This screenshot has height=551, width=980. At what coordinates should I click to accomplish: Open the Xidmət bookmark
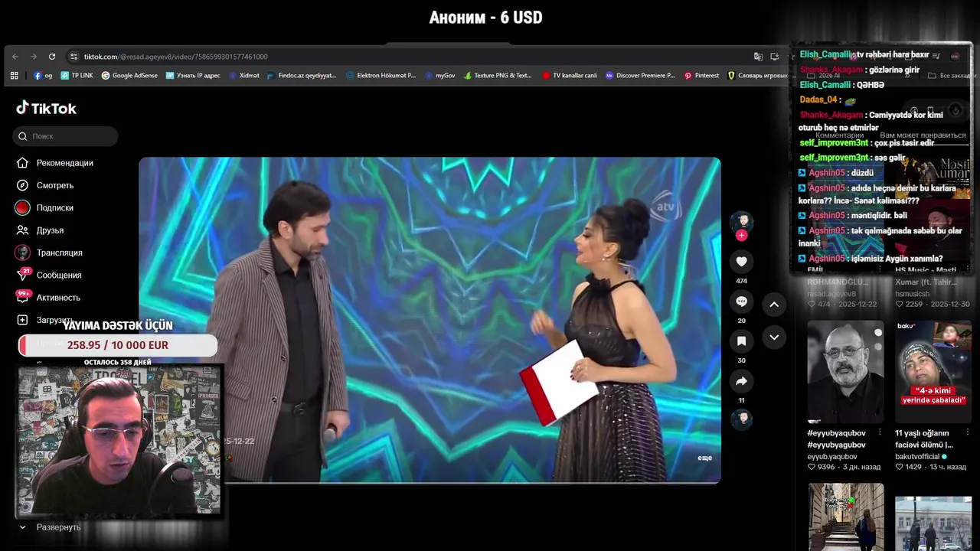(244, 76)
